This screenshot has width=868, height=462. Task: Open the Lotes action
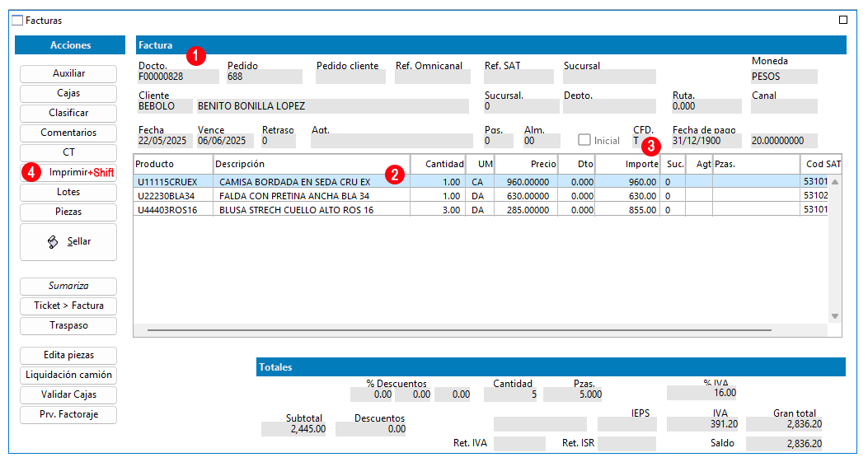point(68,192)
